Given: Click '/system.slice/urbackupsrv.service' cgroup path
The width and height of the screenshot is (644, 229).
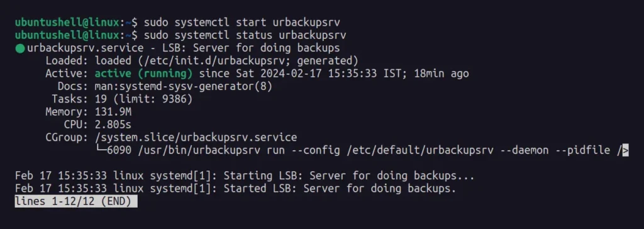Looking at the screenshot, I should (196, 137).
